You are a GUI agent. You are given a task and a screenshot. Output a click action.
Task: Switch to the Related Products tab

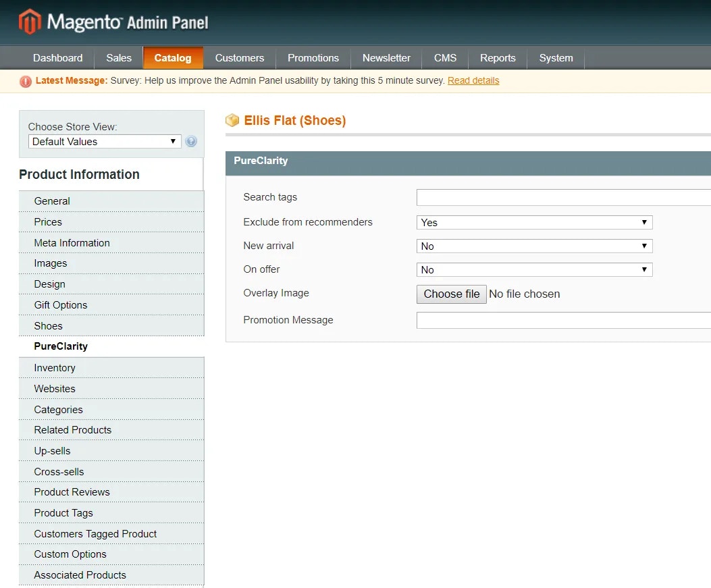pos(111,430)
